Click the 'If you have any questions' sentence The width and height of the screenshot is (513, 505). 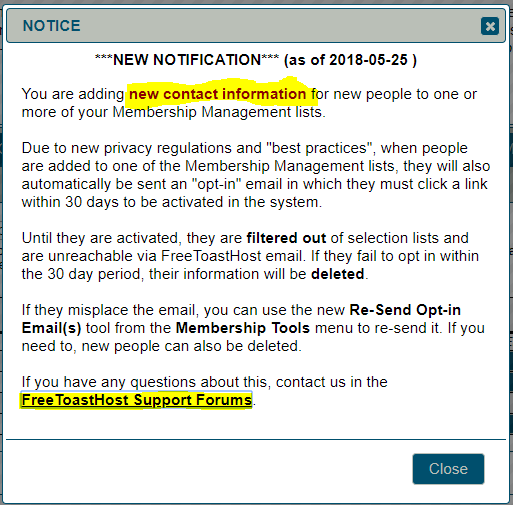click(204, 391)
